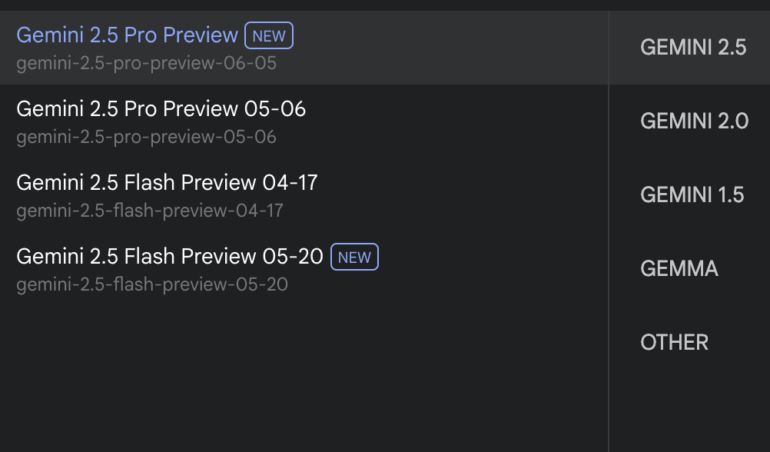This screenshot has height=452, width=770.
Task: Click empty space below the model list
Action: pos(300,380)
